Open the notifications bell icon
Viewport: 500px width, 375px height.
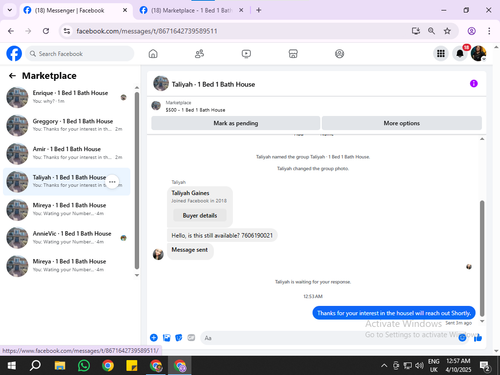pyautogui.click(x=460, y=53)
